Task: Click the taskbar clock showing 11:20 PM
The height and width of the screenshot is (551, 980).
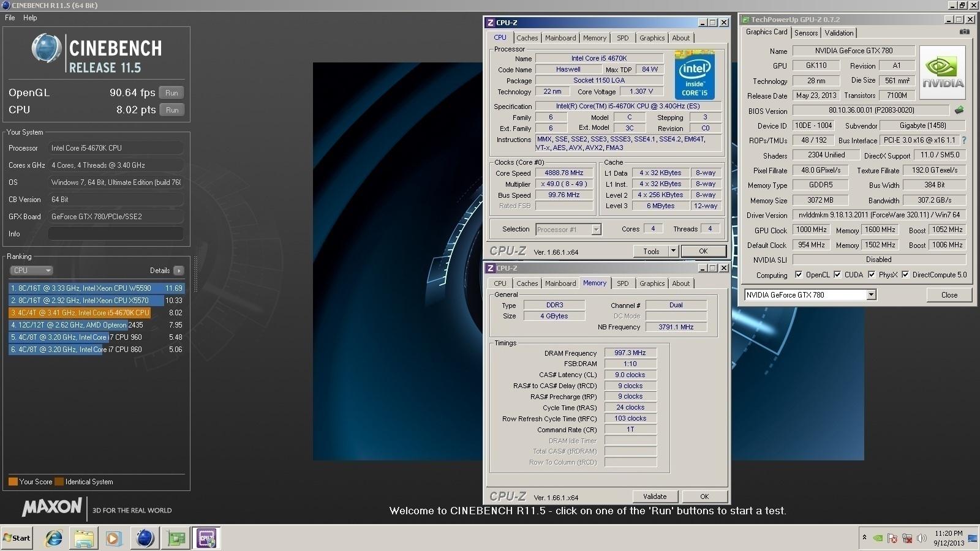Action: (x=948, y=538)
